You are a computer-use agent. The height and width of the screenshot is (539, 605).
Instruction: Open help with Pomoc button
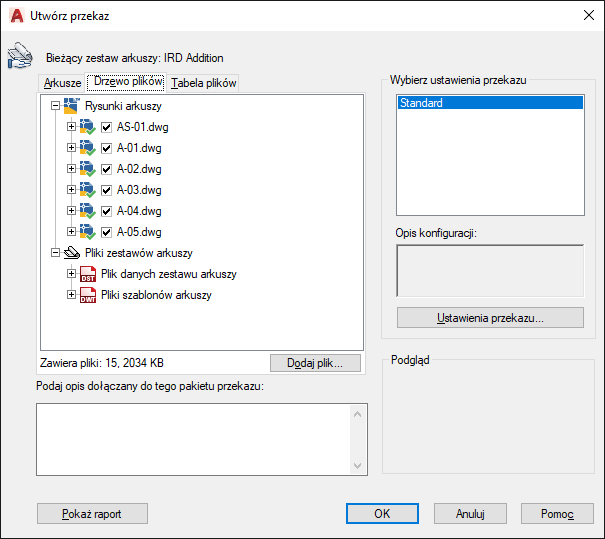tap(557, 514)
